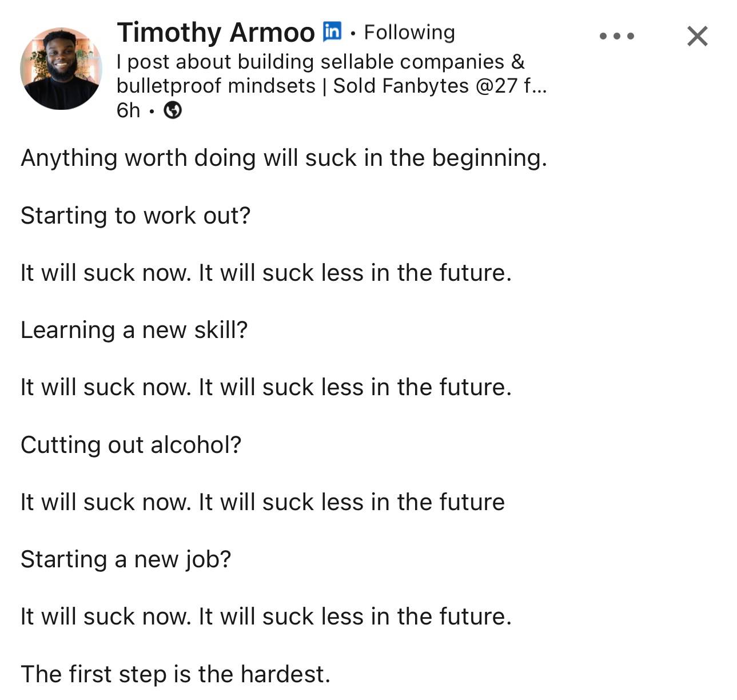
Task: Click the Timothy Armoo name link
Action: click(x=216, y=32)
